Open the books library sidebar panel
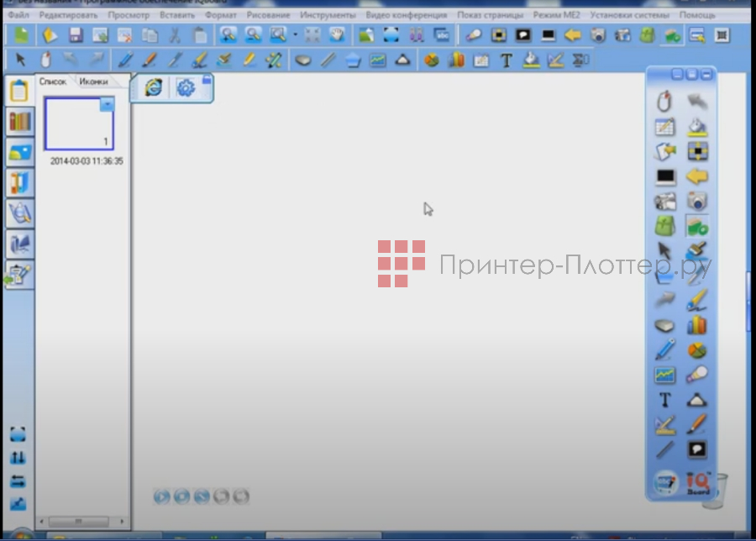 19,121
